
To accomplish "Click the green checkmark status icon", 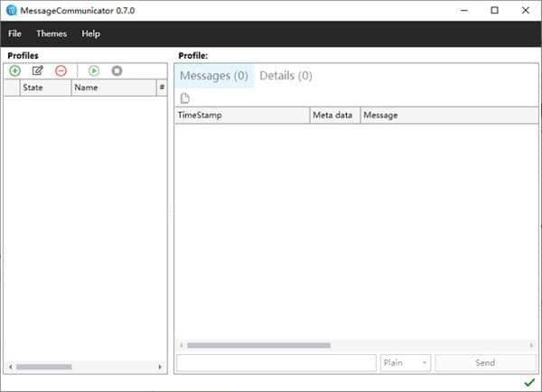I will pos(529,382).
